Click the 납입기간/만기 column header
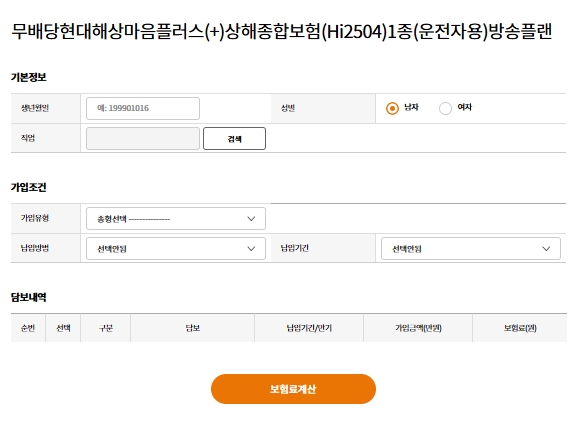Viewport: 577px width, 438px height. point(309,328)
